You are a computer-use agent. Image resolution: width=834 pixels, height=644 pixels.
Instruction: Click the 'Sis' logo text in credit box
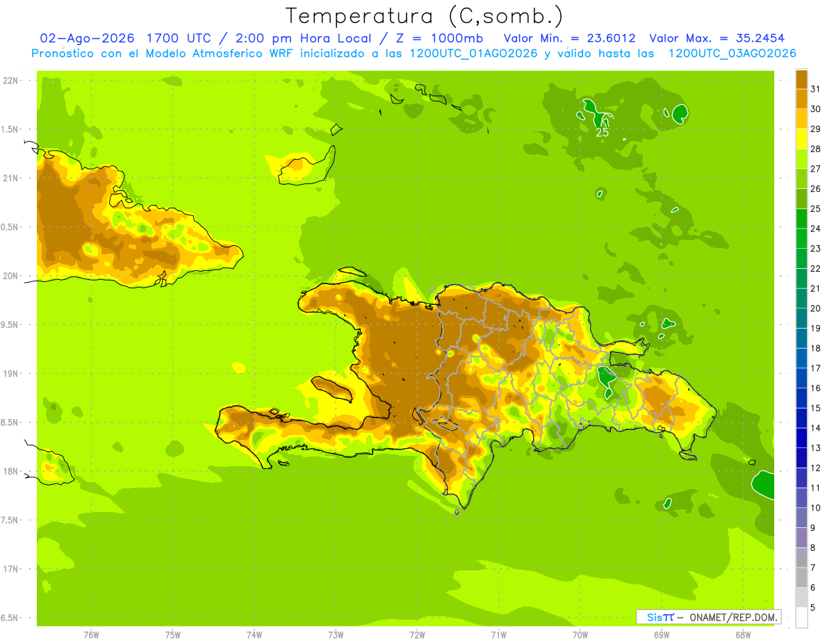click(653, 617)
